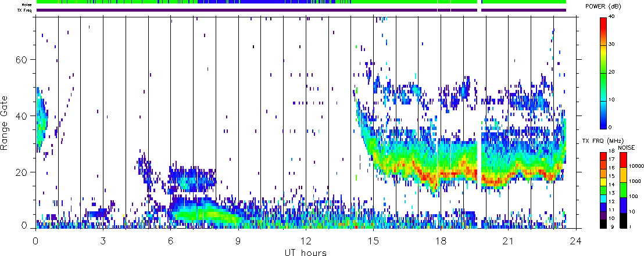Click the "POWER (dB)" legend title
The width and height of the screenshot is (644, 256).
click(x=603, y=6)
